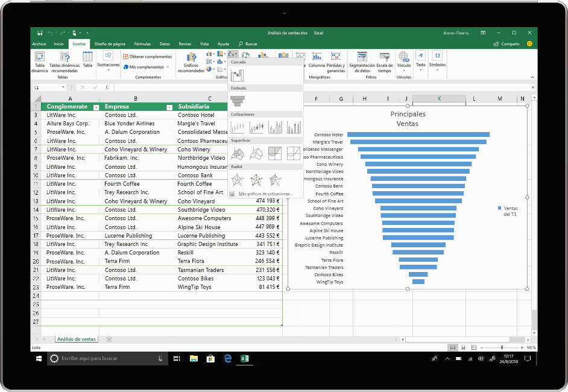The image size is (568, 392).
Task: Click the Compartir button
Action: coord(506,44)
